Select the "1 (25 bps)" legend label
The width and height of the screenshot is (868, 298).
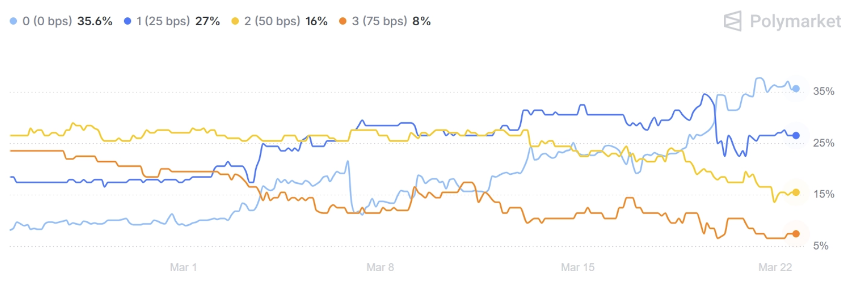pos(163,21)
